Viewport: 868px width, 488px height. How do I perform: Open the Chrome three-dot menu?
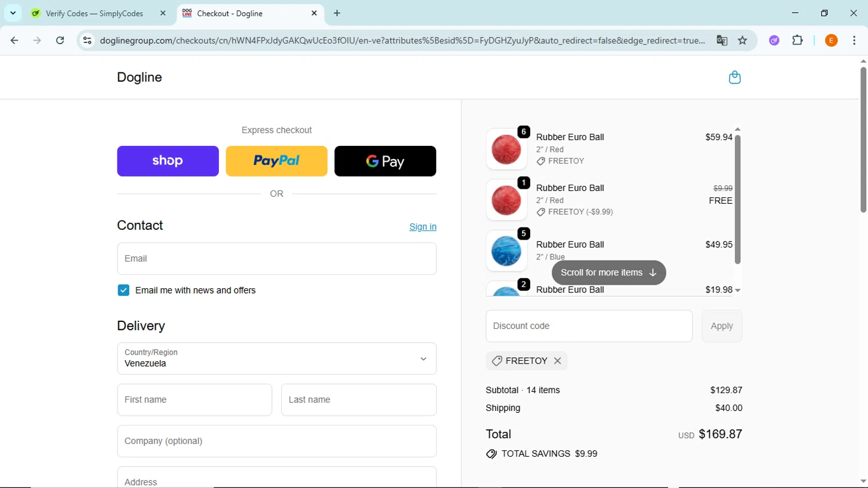point(854,41)
